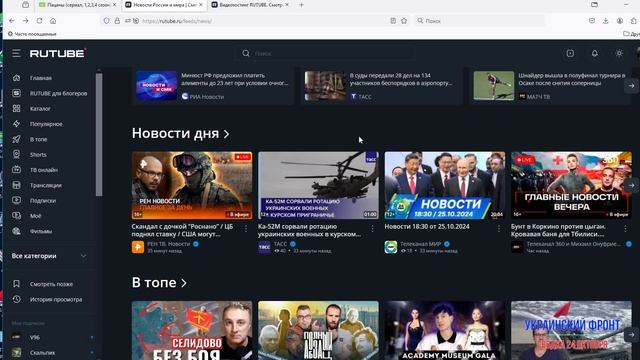The width and height of the screenshot is (640, 360).
Task: Open В суды передали 28 дел news
Action: 382,86
